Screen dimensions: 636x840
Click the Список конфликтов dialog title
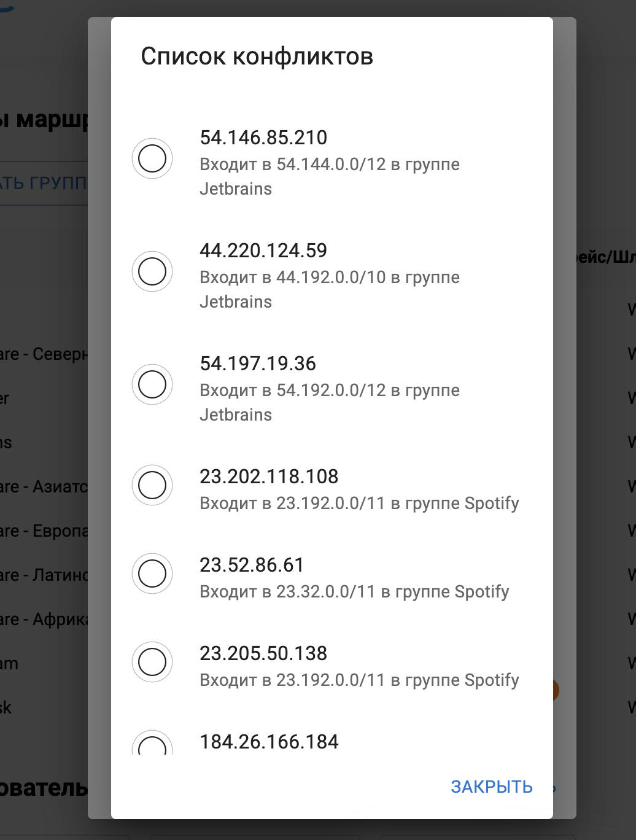[257, 56]
